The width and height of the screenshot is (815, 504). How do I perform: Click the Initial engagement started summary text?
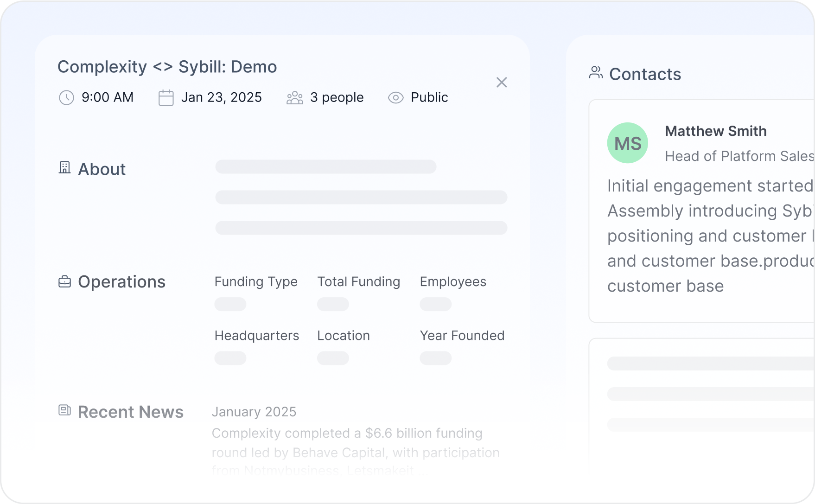click(x=711, y=236)
